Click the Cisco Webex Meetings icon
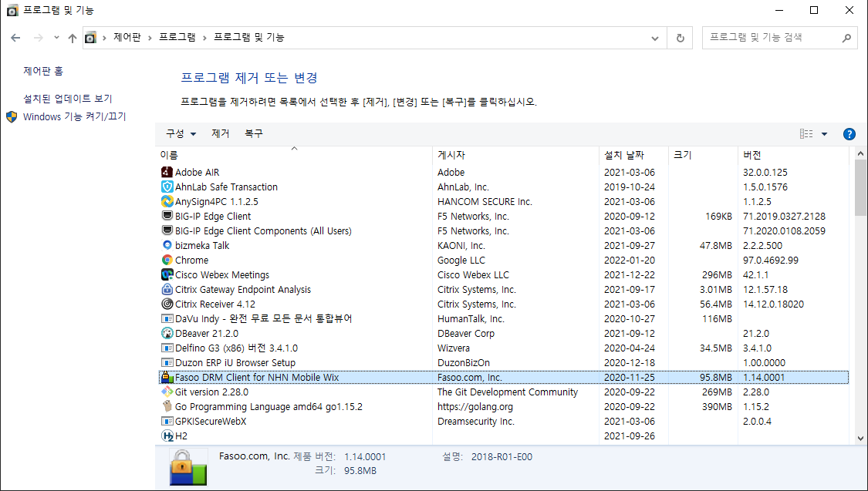This screenshot has height=491, width=868. 167,275
